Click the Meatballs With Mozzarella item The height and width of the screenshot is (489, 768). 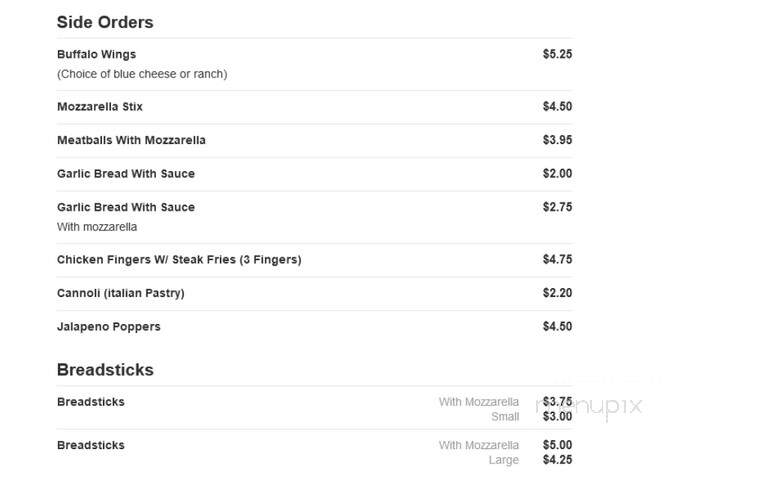pos(131,140)
